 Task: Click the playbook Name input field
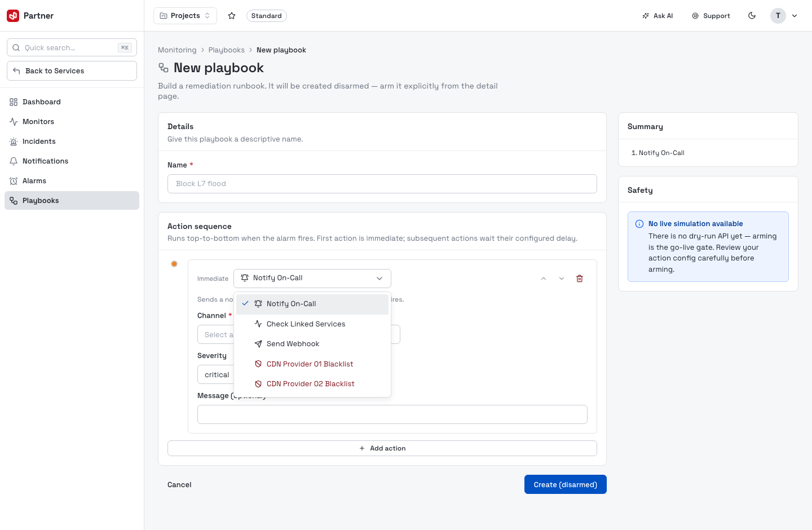tap(382, 184)
